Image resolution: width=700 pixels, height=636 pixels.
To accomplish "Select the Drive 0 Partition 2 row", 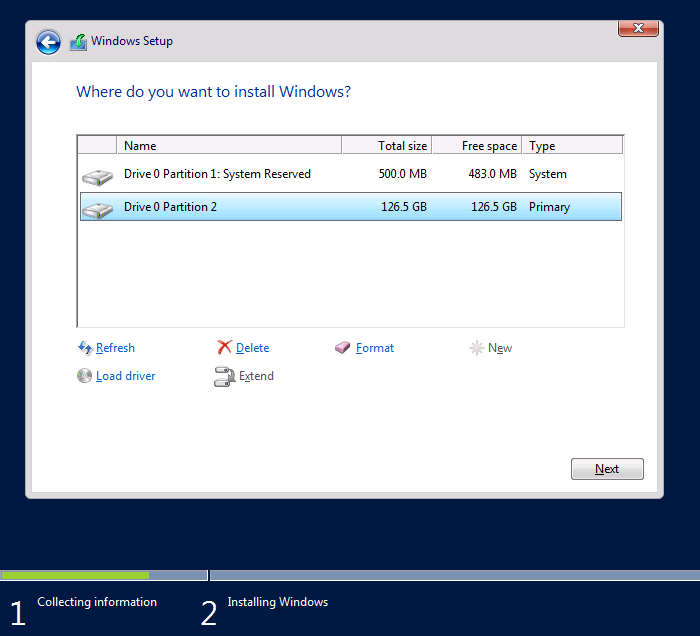I will coord(350,207).
